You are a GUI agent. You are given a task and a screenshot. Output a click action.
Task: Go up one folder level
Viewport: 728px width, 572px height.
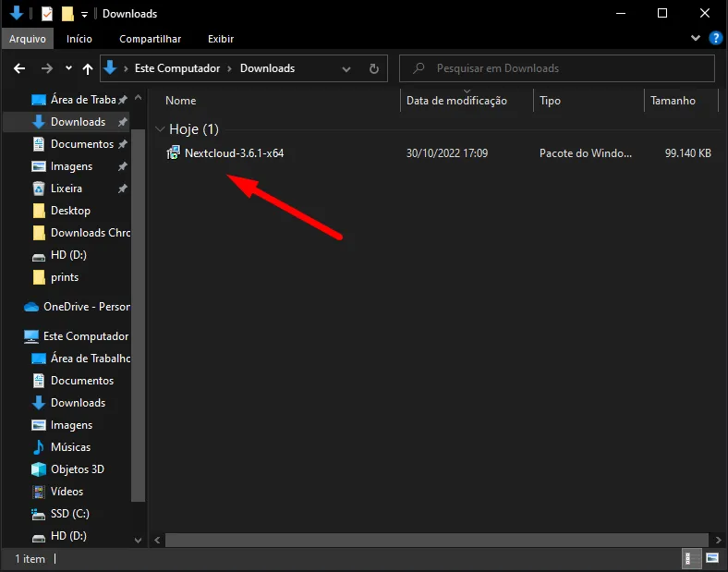coord(87,68)
